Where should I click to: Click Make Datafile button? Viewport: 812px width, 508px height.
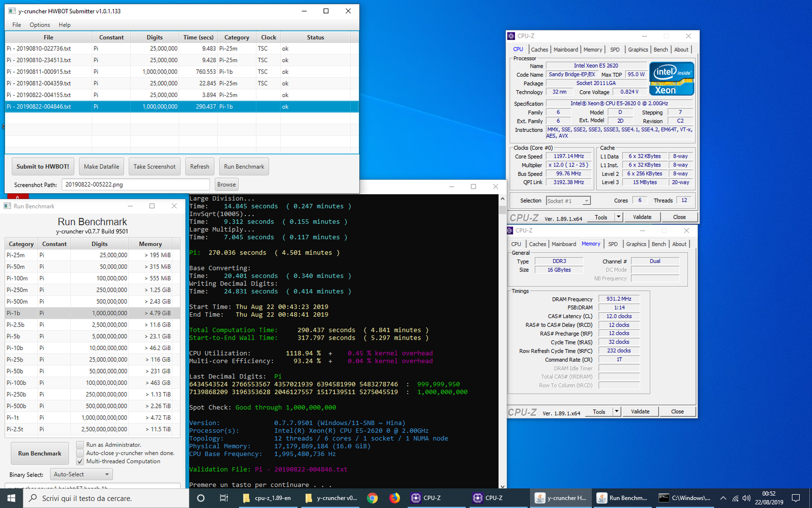pyautogui.click(x=101, y=167)
